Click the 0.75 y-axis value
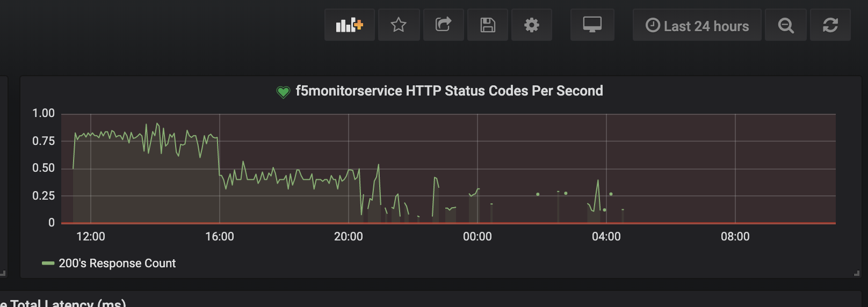 coord(44,141)
